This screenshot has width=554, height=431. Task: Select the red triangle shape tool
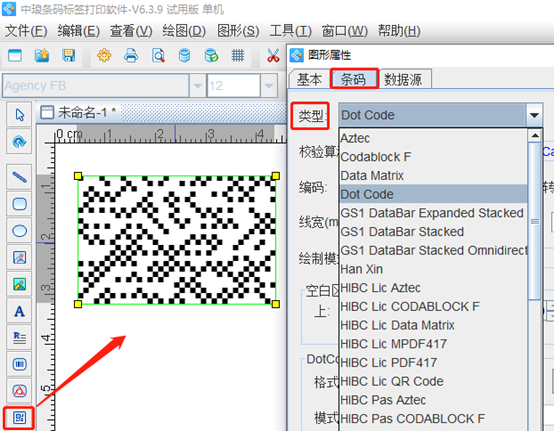point(19,391)
